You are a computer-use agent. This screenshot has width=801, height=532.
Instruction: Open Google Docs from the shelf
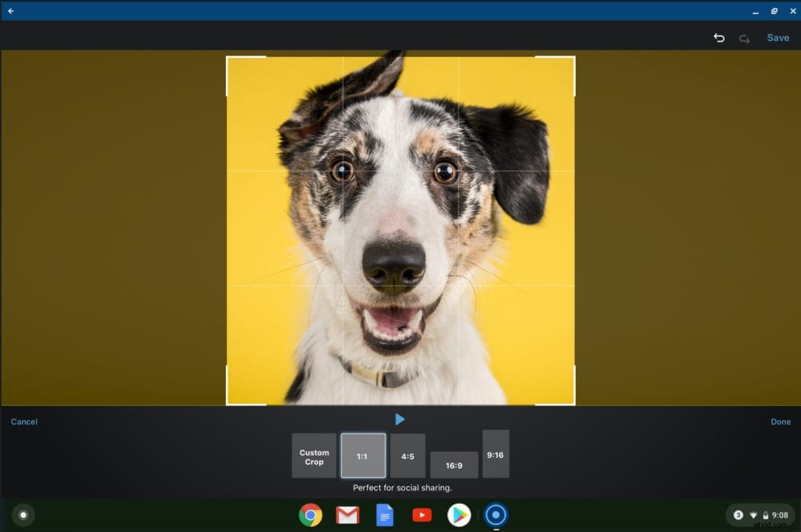tap(384, 515)
